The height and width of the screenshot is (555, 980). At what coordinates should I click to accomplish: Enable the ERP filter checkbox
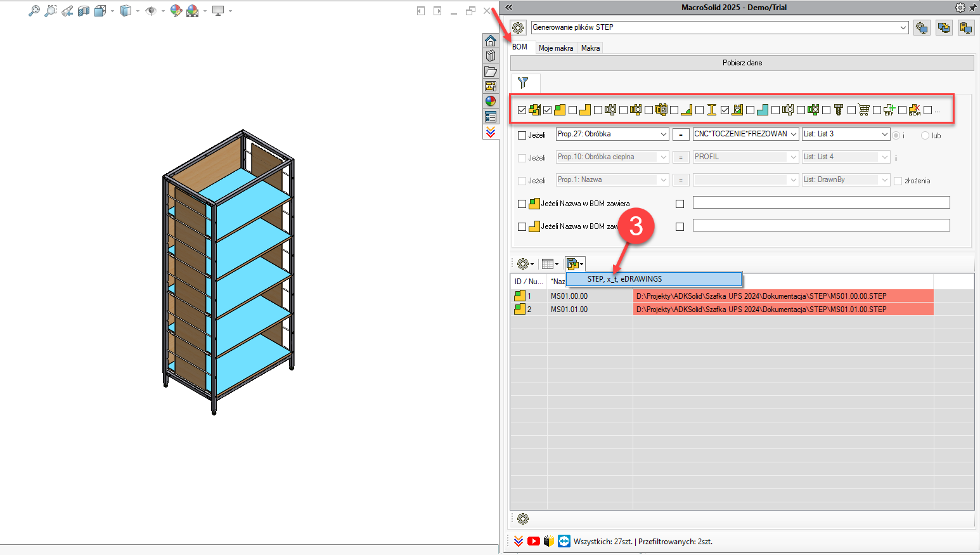point(877,110)
